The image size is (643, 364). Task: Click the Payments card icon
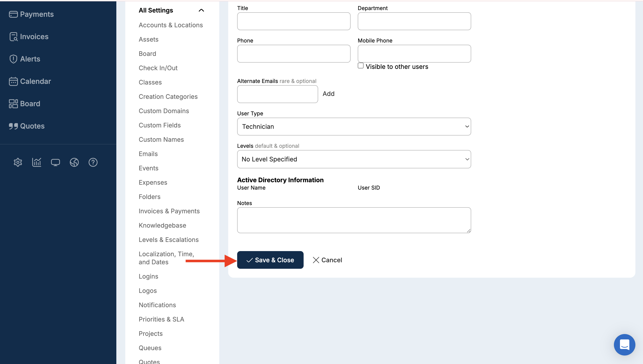tap(13, 14)
